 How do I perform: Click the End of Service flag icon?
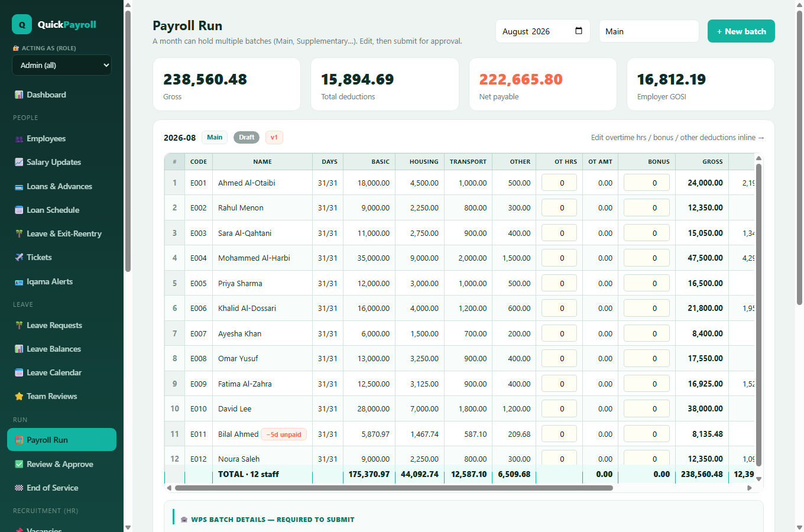click(19, 488)
